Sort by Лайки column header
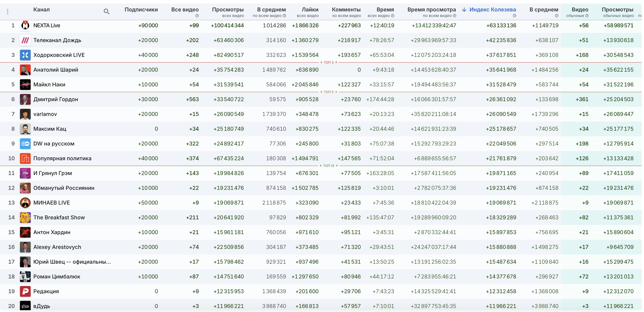The width and height of the screenshot is (644, 312). [x=310, y=10]
